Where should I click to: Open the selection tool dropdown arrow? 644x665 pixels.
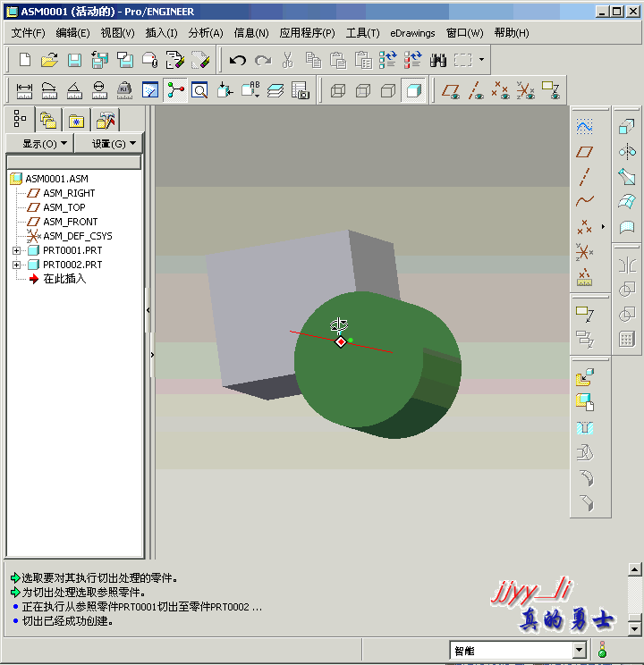tap(481, 60)
